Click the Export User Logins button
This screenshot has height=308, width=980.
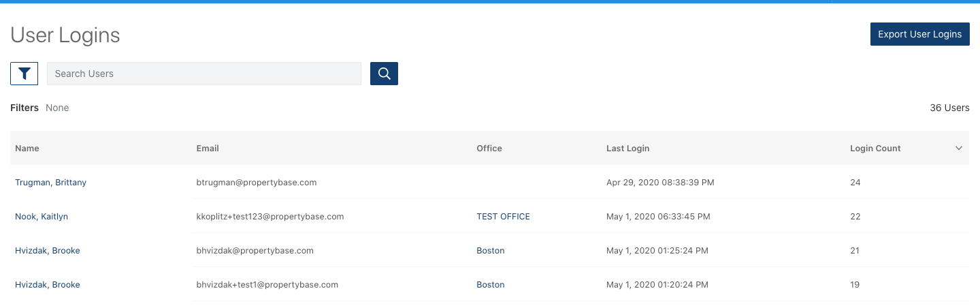click(x=919, y=34)
